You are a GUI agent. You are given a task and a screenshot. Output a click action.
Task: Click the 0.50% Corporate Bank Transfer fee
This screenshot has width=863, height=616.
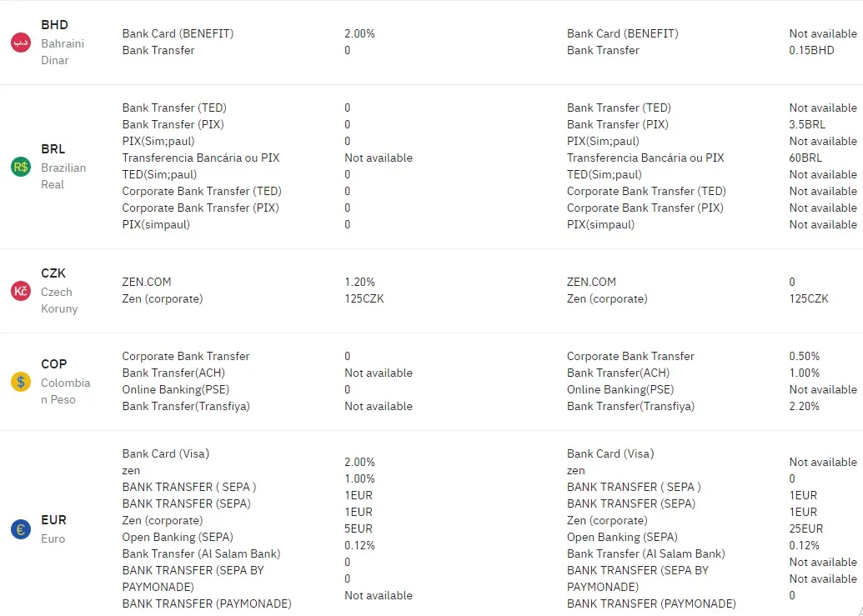coord(804,356)
